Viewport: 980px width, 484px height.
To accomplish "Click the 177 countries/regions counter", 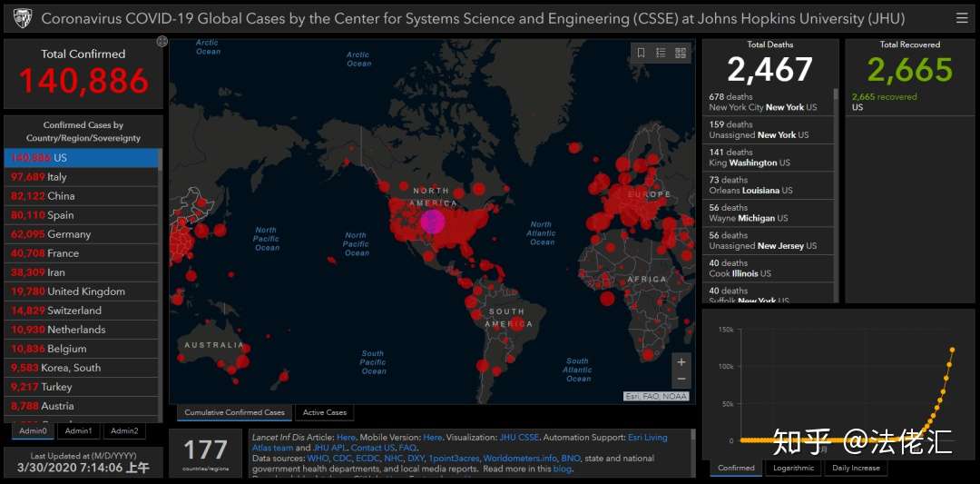I will [206, 453].
